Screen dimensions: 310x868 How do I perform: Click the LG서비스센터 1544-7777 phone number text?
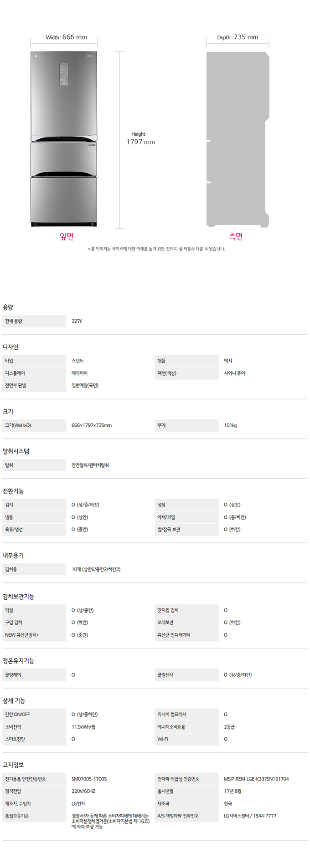250,816
